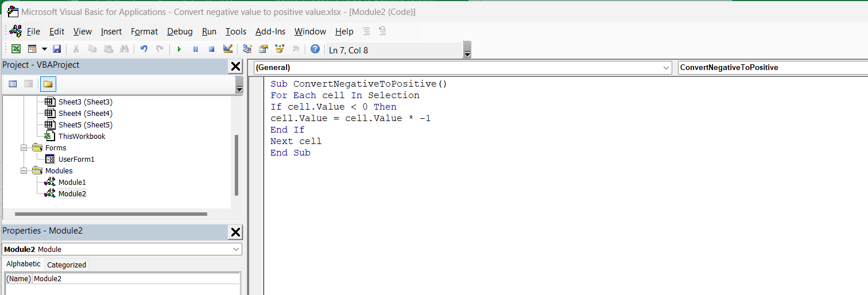The width and height of the screenshot is (868, 295).
Task: Open the Add-Ins menu
Action: [x=270, y=32]
